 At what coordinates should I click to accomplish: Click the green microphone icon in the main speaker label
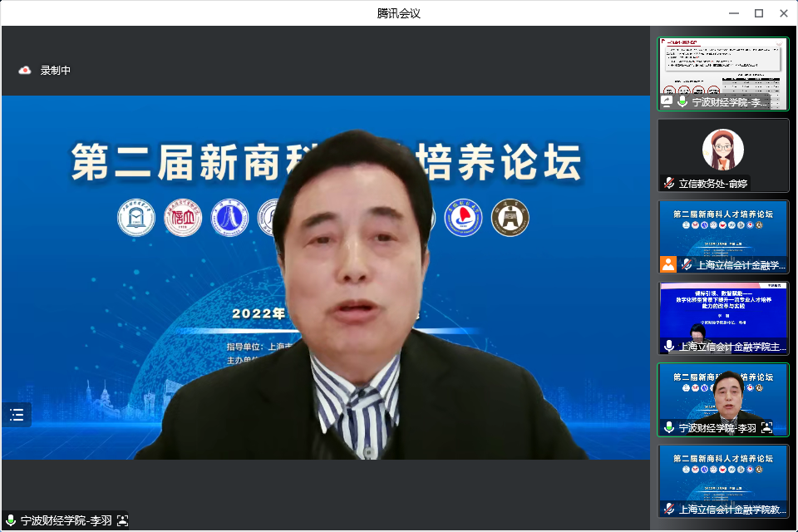[x=11, y=521]
